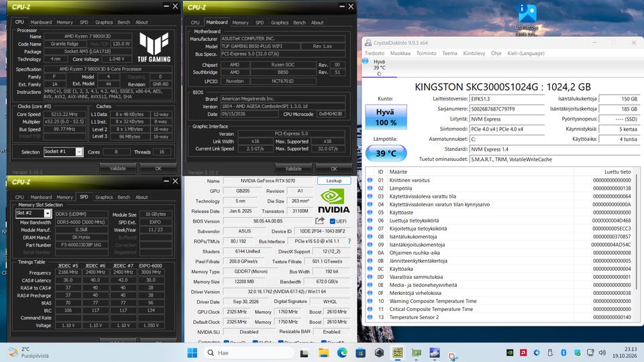Click the Luettu tieto column header
Screen dimensions: 644x362
click(603, 172)
